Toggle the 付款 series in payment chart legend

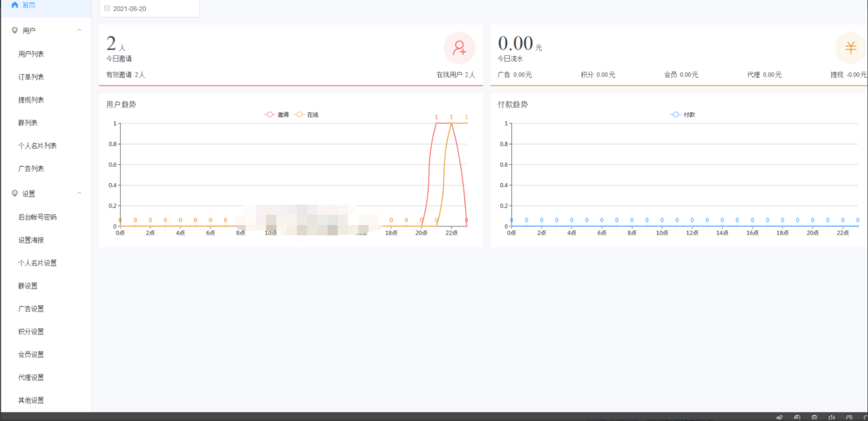tap(683, 115)
